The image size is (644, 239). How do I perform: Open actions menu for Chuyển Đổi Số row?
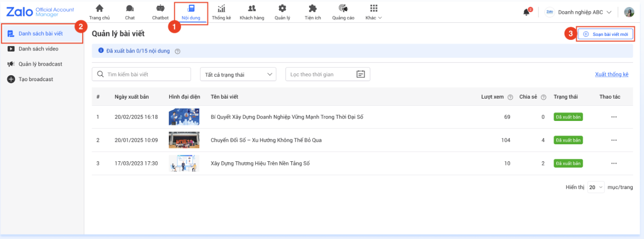[x=614, y=140]
